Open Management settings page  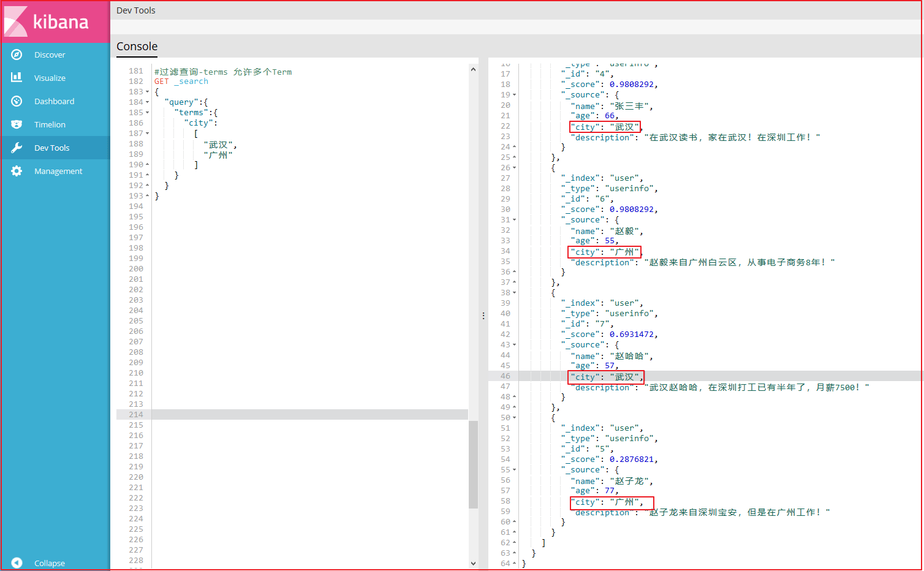[x=58, y=171]
